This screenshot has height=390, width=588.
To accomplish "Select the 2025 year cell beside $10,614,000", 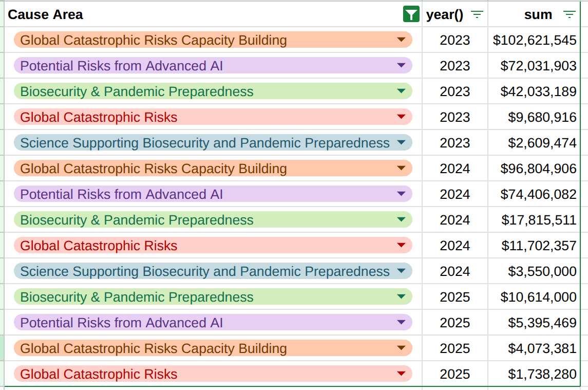I will coord(454,297).
